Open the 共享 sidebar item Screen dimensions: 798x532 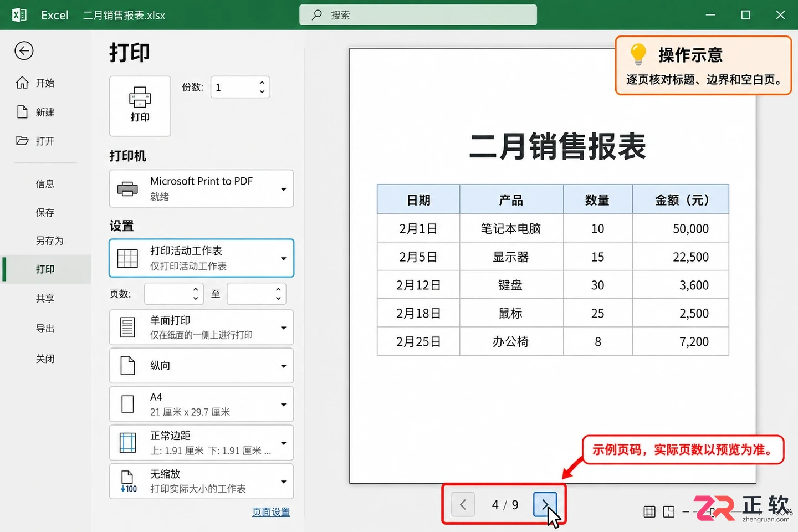[45, 299]
